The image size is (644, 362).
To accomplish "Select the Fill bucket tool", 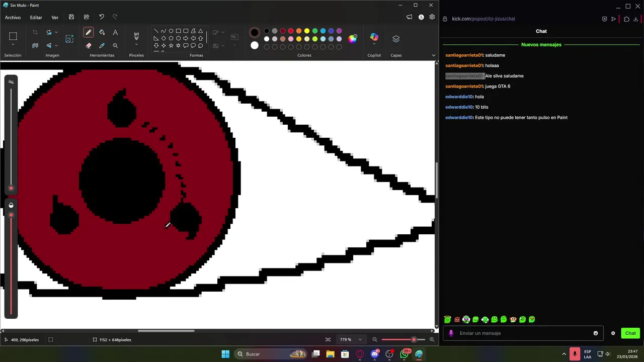I will click(x=102, y=32).
